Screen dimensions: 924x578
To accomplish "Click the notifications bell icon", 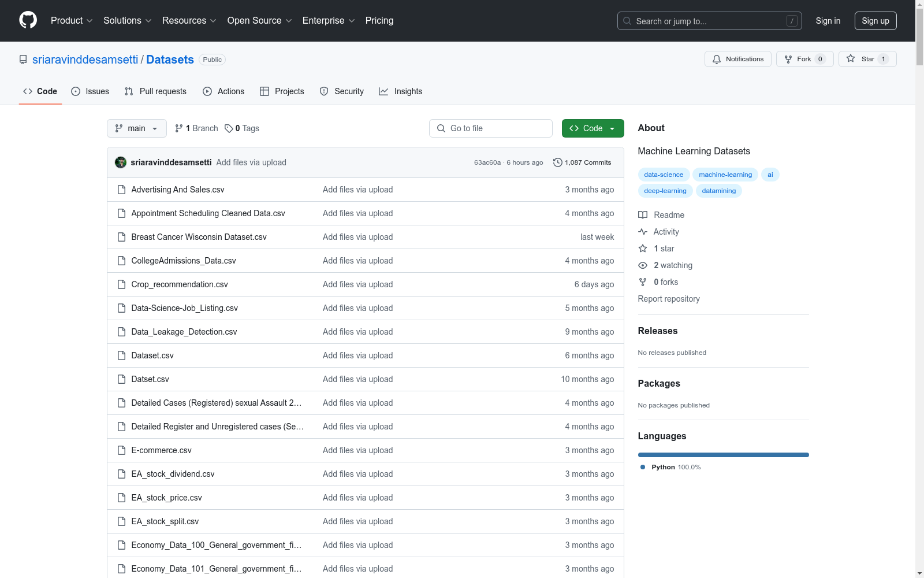I will pos(717,59).
